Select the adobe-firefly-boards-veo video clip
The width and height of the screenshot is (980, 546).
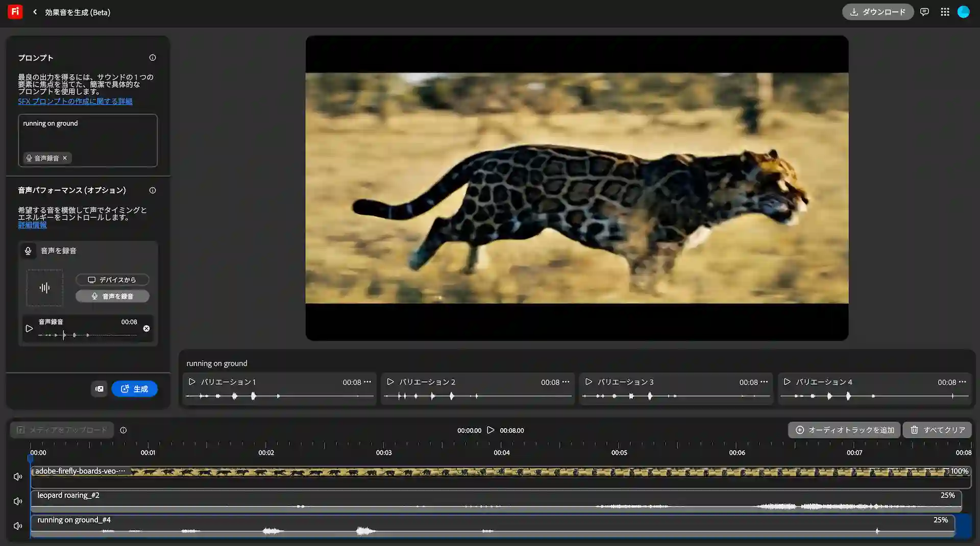click(x=501, y=477)
